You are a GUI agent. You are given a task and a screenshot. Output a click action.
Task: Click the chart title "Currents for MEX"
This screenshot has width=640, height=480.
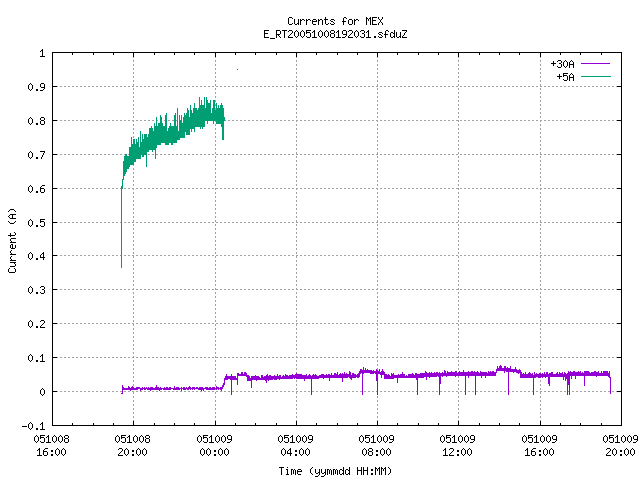335,21
